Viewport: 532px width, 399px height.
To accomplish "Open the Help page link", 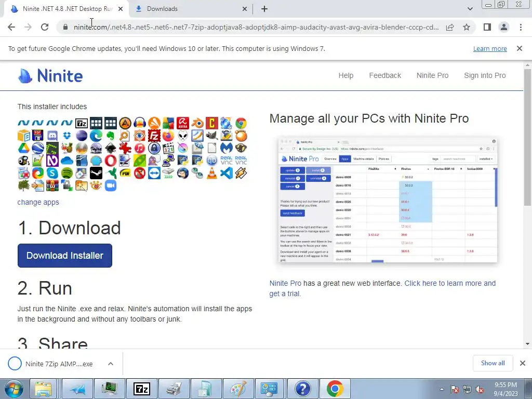I will point(345,75).
